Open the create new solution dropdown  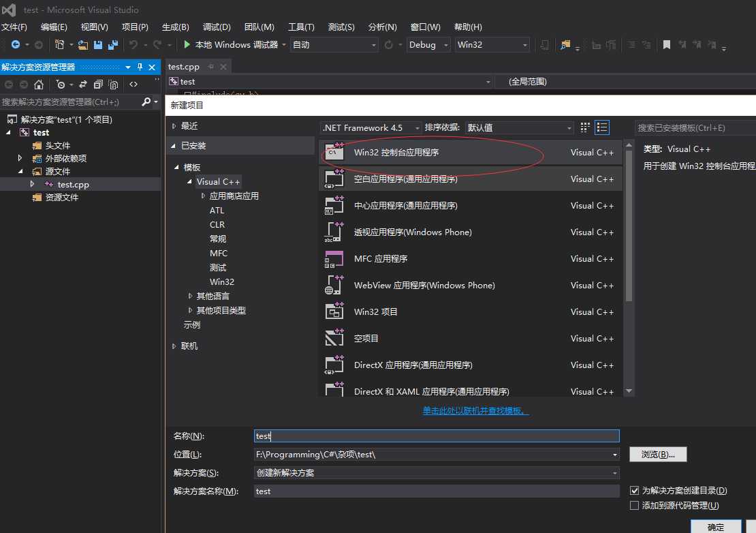[x=615, y=473]
